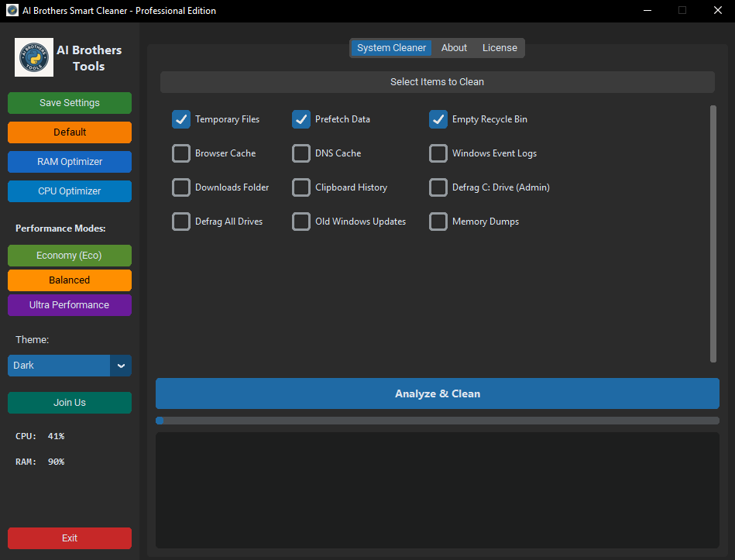Uncheck Empty Recycle Bin
The image size is (735, 560).
coord(438,119)
